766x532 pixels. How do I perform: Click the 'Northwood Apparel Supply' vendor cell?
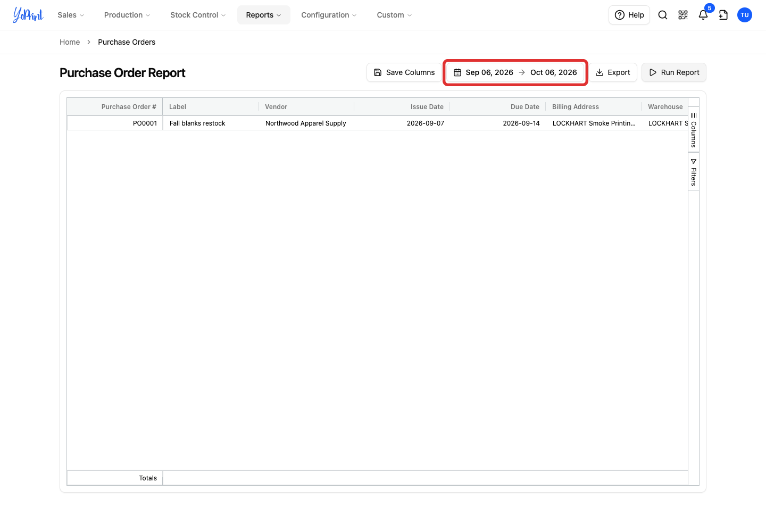[x=306, y=123]
